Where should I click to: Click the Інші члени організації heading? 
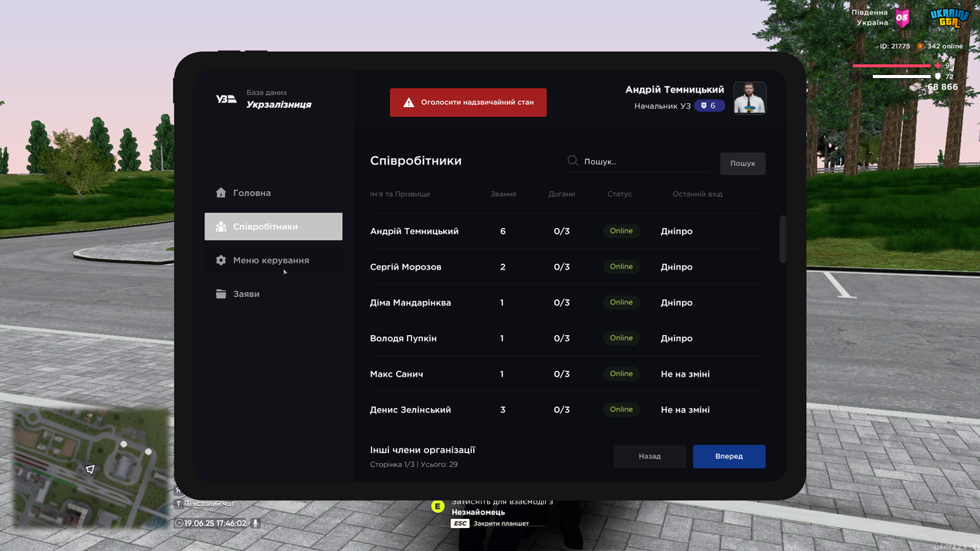point(423,450)
